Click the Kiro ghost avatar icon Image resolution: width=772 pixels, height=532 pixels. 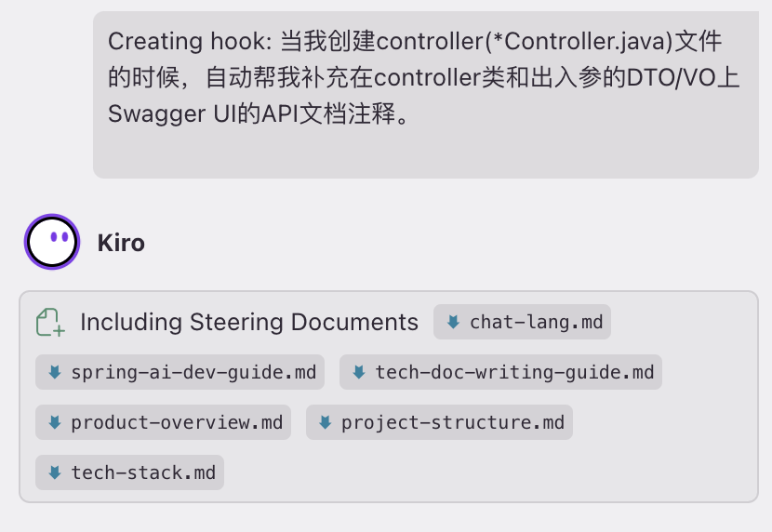tap(52, 242)
